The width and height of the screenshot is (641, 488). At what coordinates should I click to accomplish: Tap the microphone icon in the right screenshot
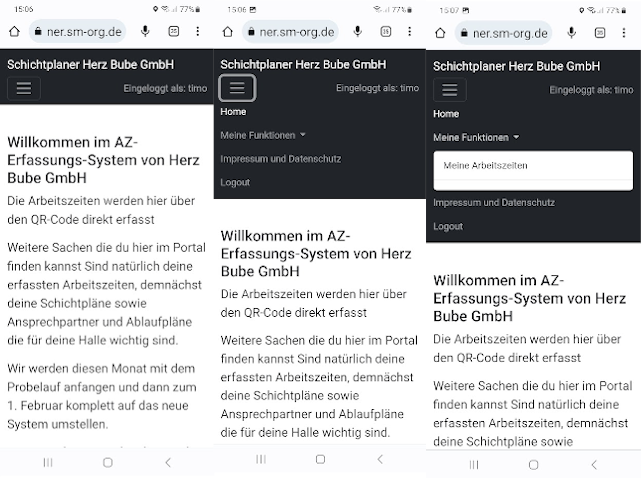(x=572, y=33)
